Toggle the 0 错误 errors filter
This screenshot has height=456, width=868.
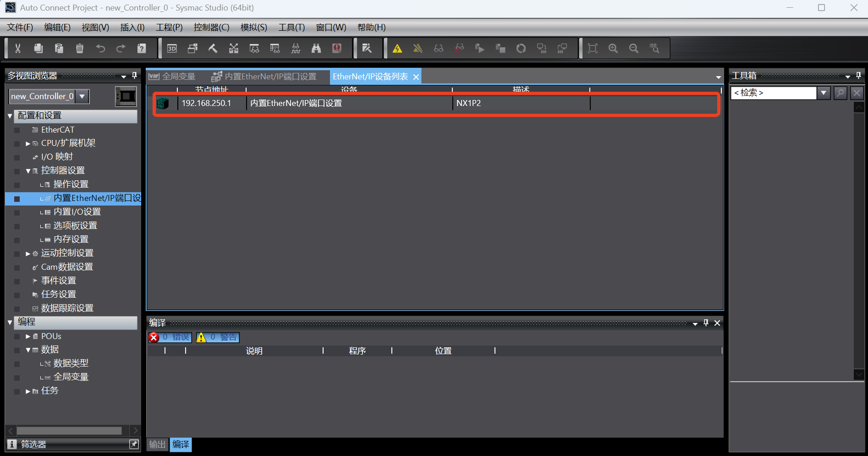coord(170,337)
